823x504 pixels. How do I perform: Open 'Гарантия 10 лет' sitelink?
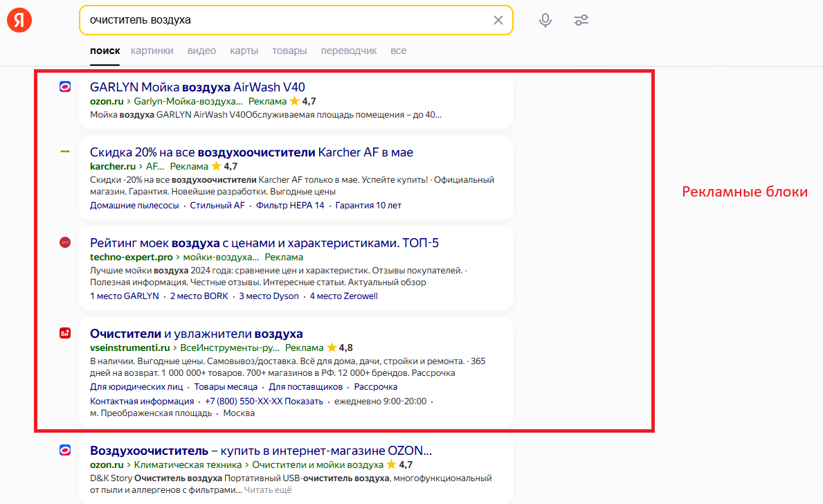click(368, 206)
